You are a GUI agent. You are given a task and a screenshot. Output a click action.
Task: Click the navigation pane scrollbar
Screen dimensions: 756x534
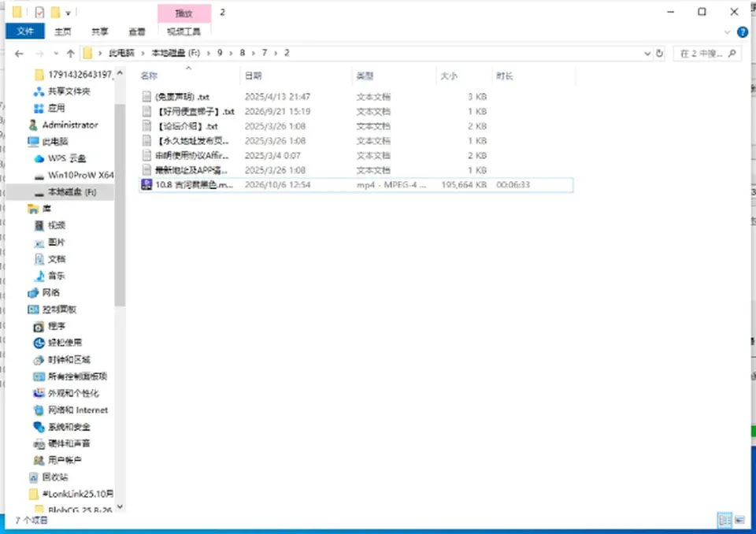coord(120,205)
